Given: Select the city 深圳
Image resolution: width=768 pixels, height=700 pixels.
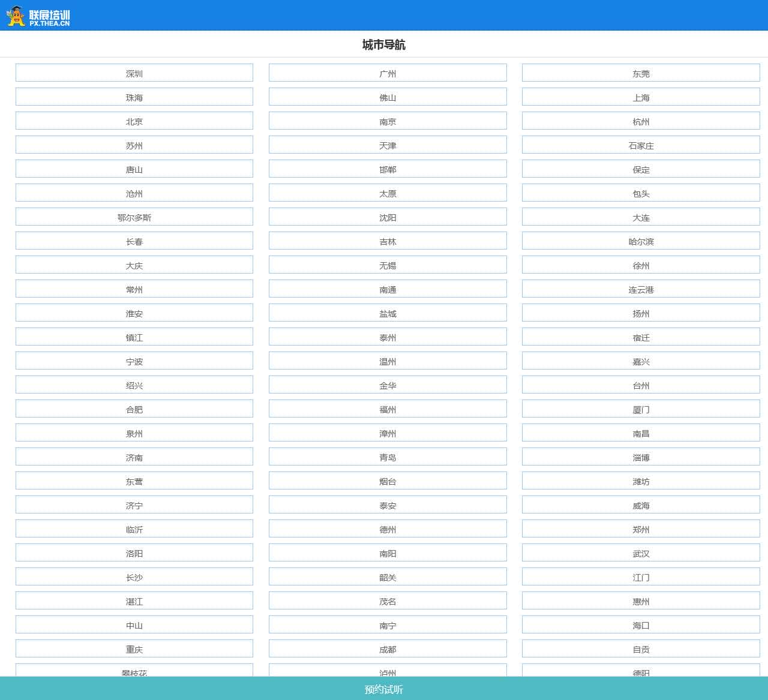Looking at the screenshot, I should click(x=134, y=73).
